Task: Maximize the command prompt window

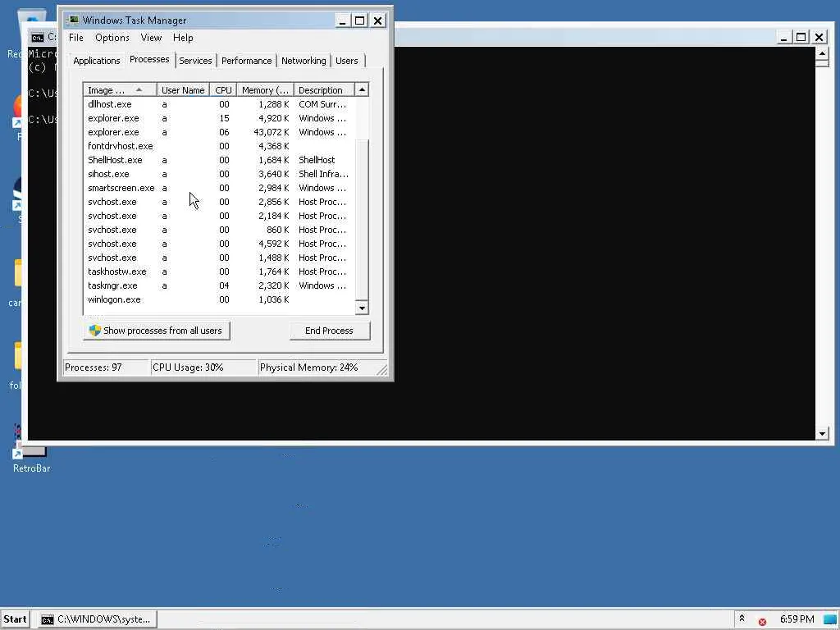Action: (801, 37)
